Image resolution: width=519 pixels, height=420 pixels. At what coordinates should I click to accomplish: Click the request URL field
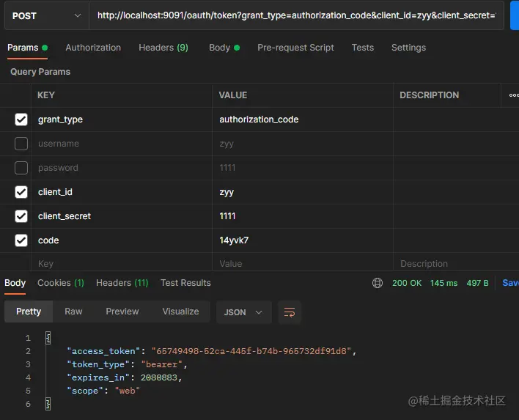pyautogui.click(x=296, y=15)
